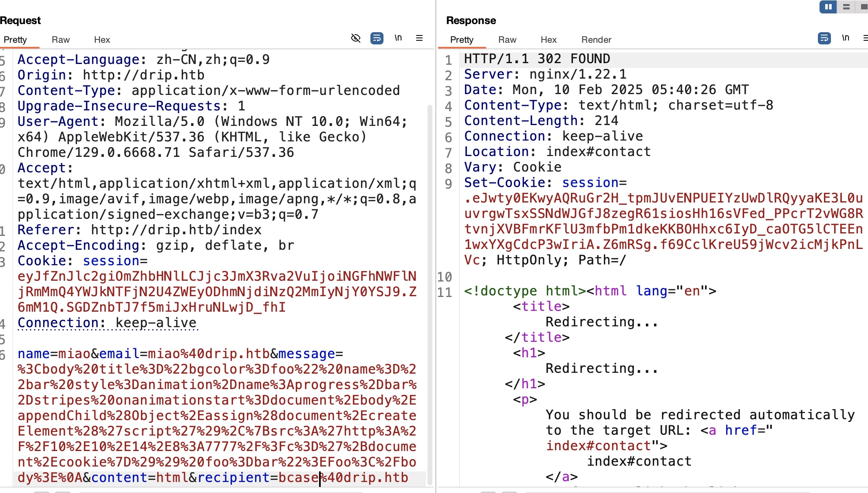This screenshot has width=868, height=493.
Task: Click the Location: index#contact header line
Action: tap(557, 152)
